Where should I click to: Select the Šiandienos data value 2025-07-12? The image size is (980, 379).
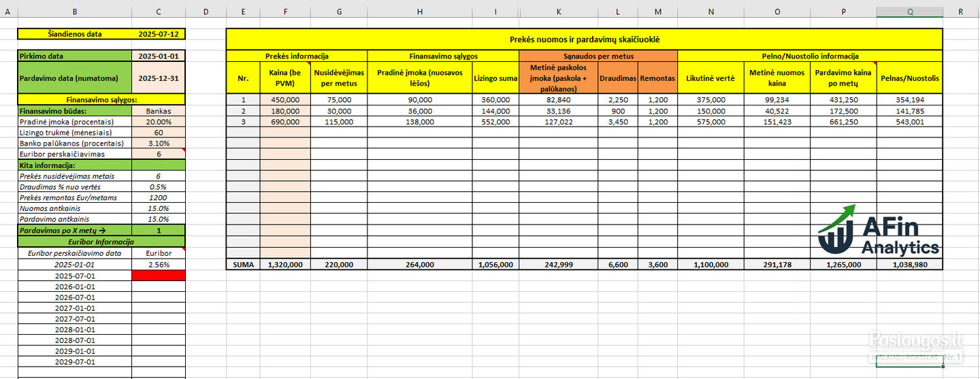(159, 34)
